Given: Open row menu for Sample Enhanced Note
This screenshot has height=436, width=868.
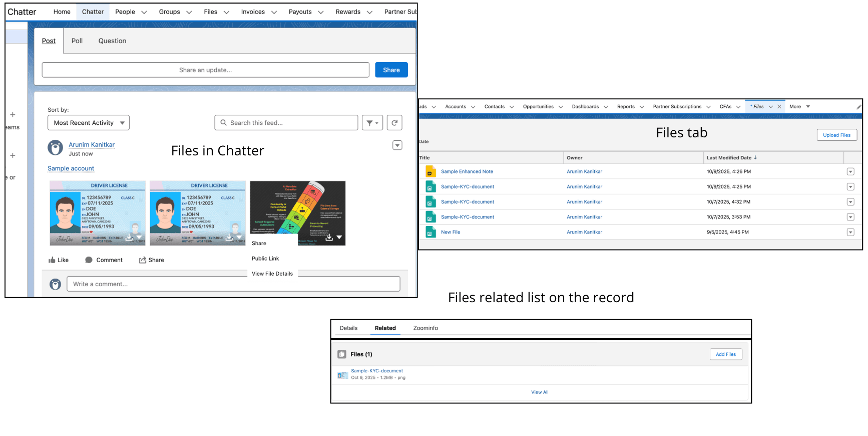Looking at the screenshot, I should (x=850, y=172).
